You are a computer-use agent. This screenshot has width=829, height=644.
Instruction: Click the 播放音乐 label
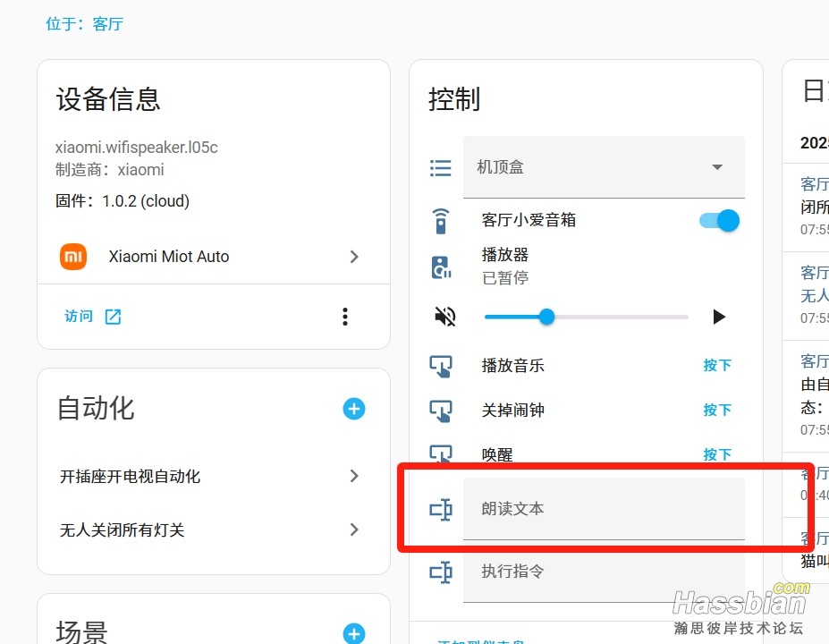[512, 365]
